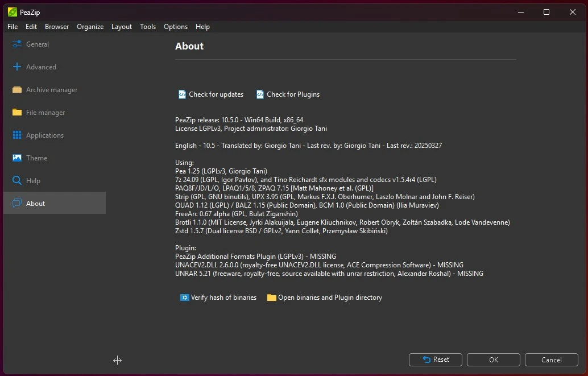The height and width of the screenshot is (376, 588).
Task: Open the Browser menu
Action: point(57,27)
